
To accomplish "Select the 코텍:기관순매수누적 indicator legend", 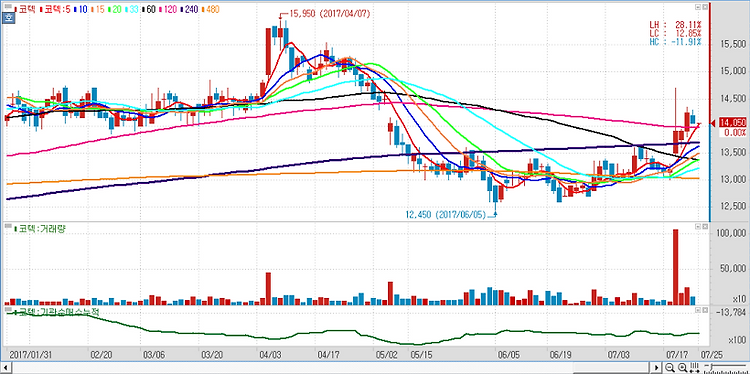I will [x=57, y=312].
